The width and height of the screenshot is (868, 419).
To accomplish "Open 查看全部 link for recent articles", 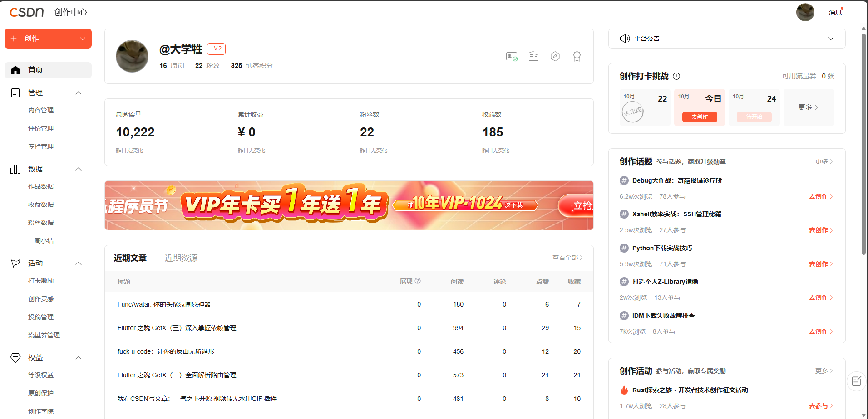I will pos(567,258).
